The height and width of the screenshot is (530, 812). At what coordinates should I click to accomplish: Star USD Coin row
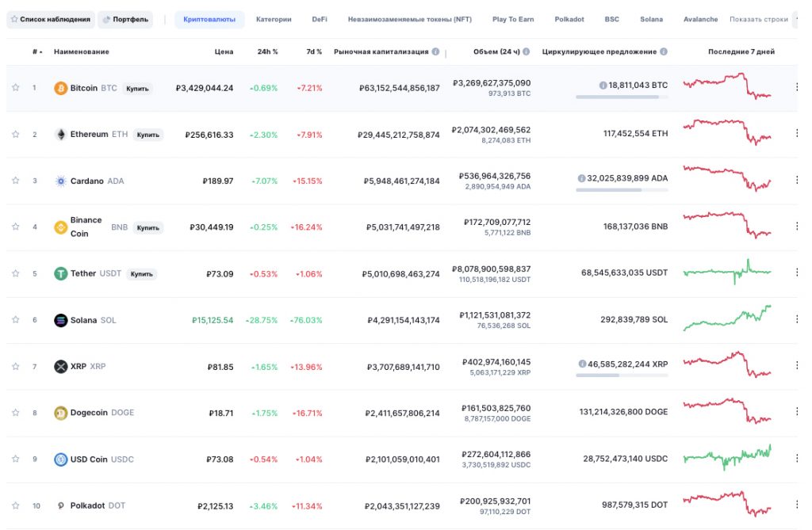[16, 459]
